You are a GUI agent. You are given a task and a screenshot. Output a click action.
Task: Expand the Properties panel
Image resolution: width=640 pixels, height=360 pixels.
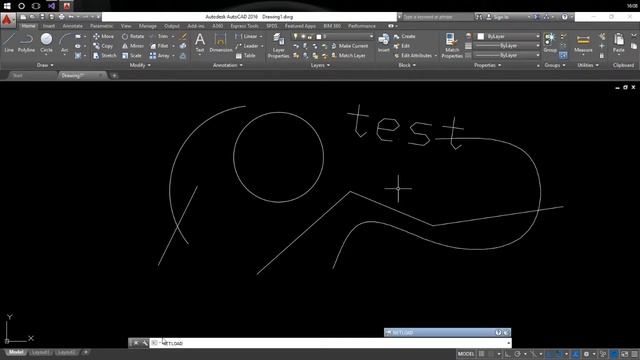(487, 65)
